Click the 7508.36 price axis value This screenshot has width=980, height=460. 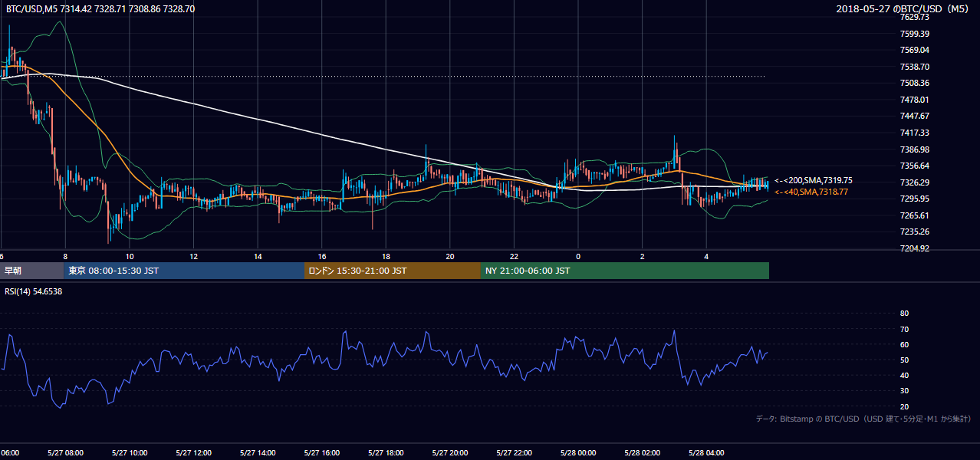(914, 83)
